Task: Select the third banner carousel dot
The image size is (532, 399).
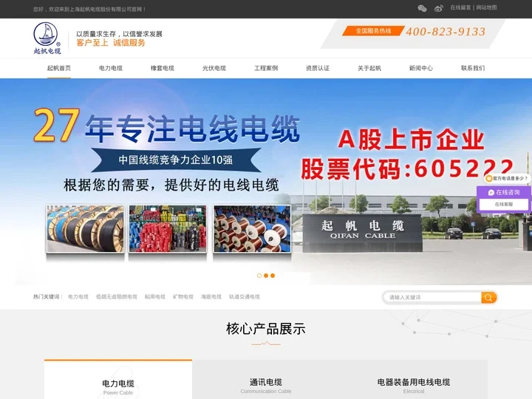Action: tap(273, 276)
